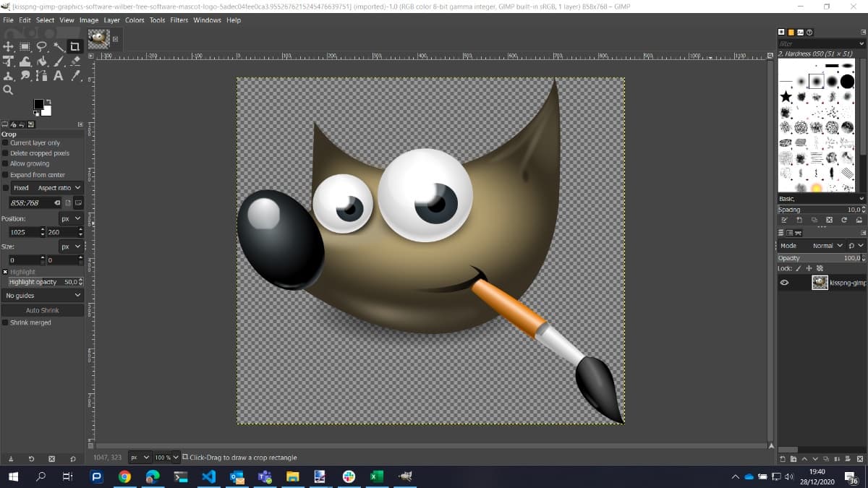Hide the kisspng-gimp layer with eye icon
Viewport: 868px width, 488px height.
pyautogui.click(x=784, y=283)
